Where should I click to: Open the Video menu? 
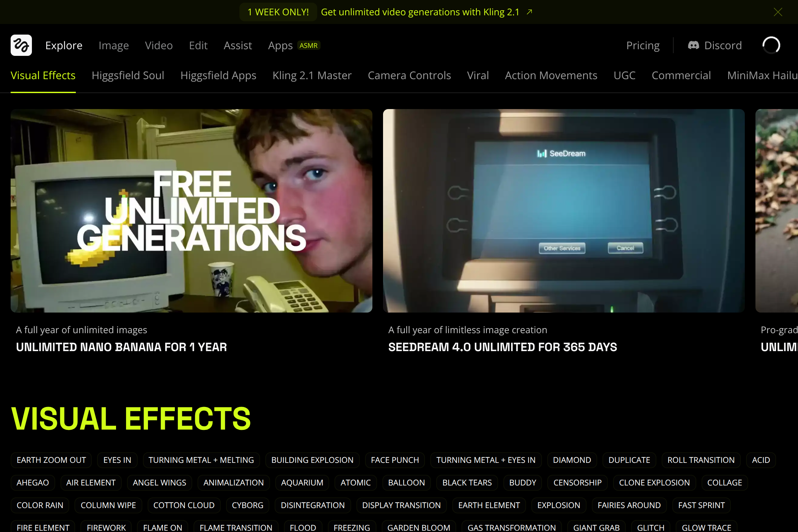click(x=159, y=46)
